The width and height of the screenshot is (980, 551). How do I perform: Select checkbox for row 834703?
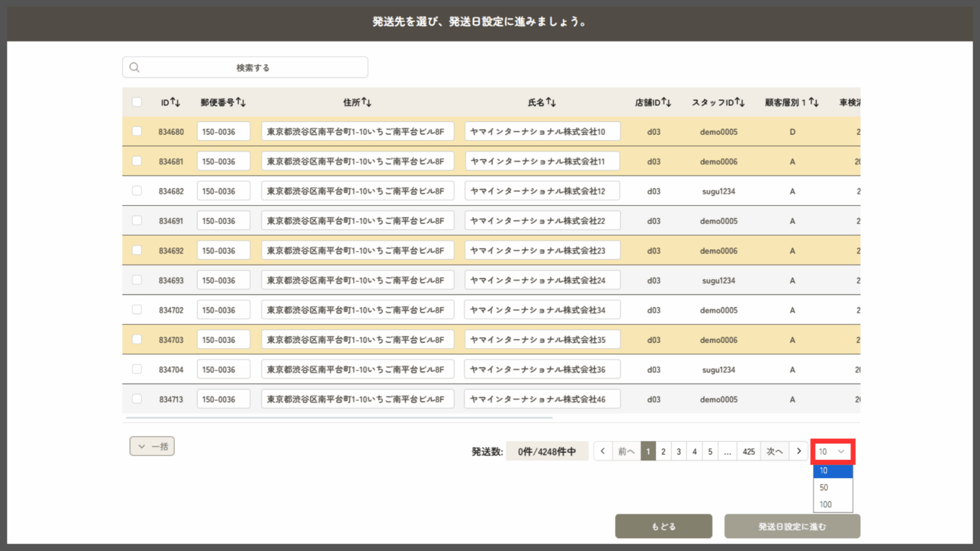pos(137,340)
